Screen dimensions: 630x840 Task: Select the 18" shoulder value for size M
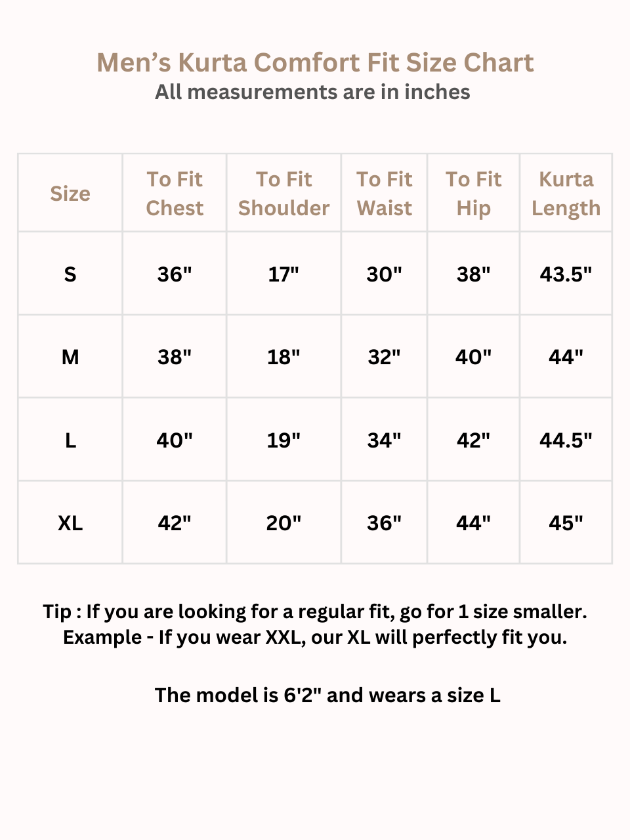point(283,358)
